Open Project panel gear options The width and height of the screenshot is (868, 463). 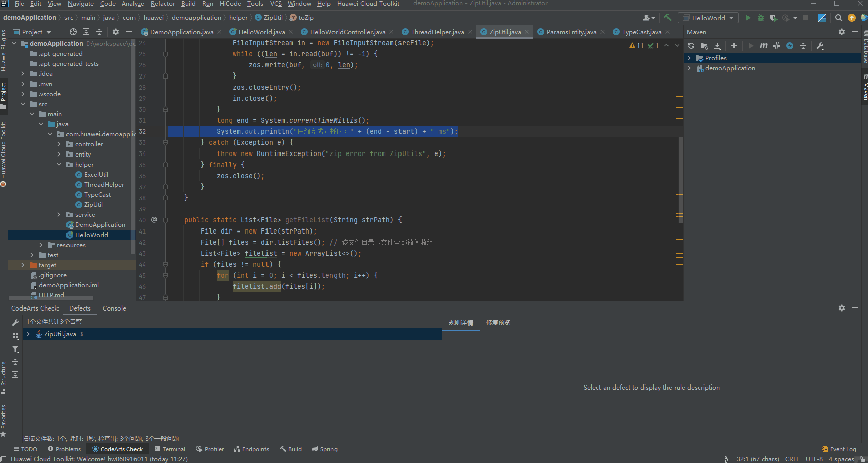coord(116,32)
